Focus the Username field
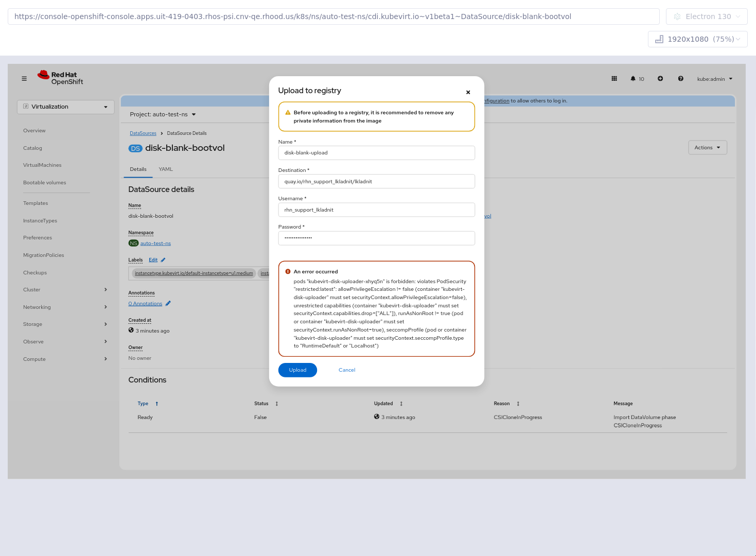This screenshot has width=756, height=556. click(377, 210)
